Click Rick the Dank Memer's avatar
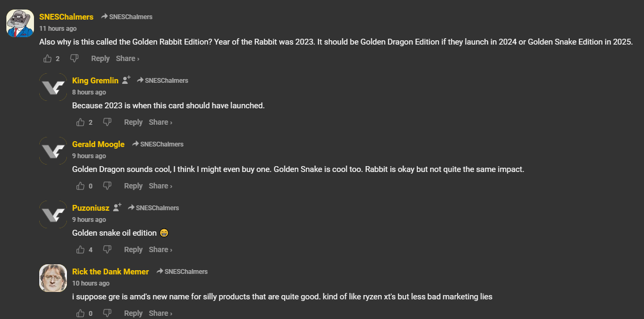Screen dimensions: 644x319 tap(53, 278)
